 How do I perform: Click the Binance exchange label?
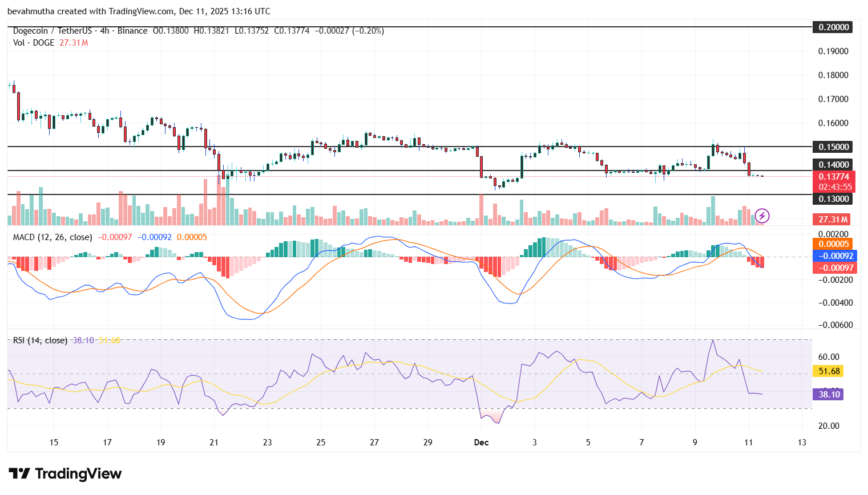pos(132,30)
